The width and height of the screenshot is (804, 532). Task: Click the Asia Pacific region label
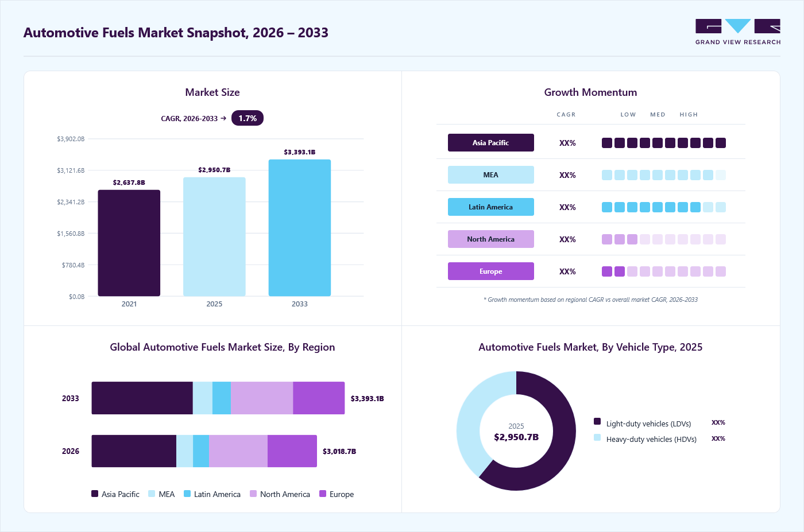[491, 143]
